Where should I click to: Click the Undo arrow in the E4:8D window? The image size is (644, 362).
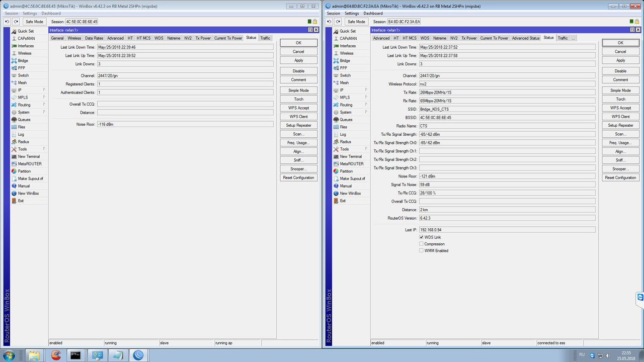click(330, 22)
